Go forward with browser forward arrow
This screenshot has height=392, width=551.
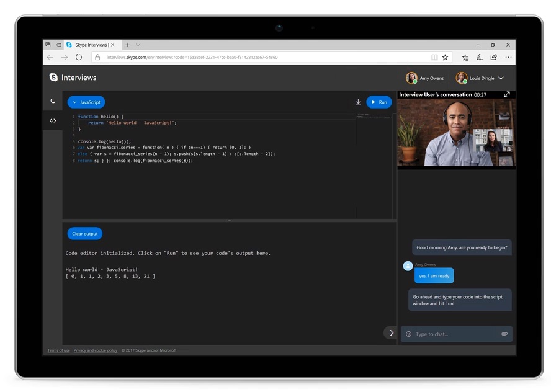(x=65, y=57)
